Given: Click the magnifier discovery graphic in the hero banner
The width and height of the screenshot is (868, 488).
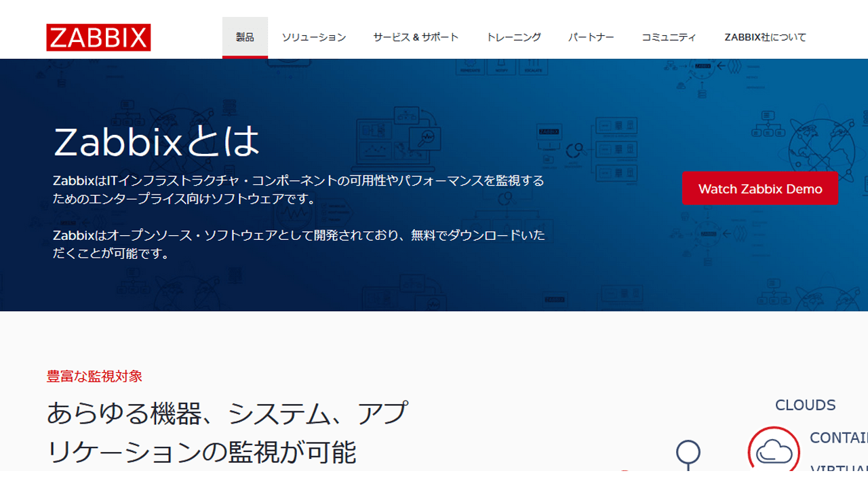Looking at the screenshot, I should pyautogui.click(x=577, y=150).
